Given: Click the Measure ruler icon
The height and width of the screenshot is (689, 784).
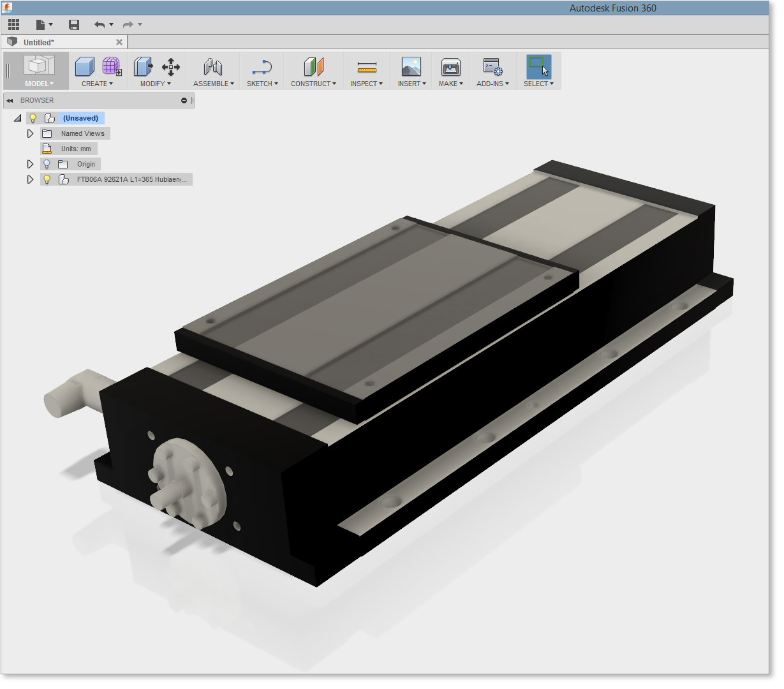Looking at the screenshot, I should [367, 67].
